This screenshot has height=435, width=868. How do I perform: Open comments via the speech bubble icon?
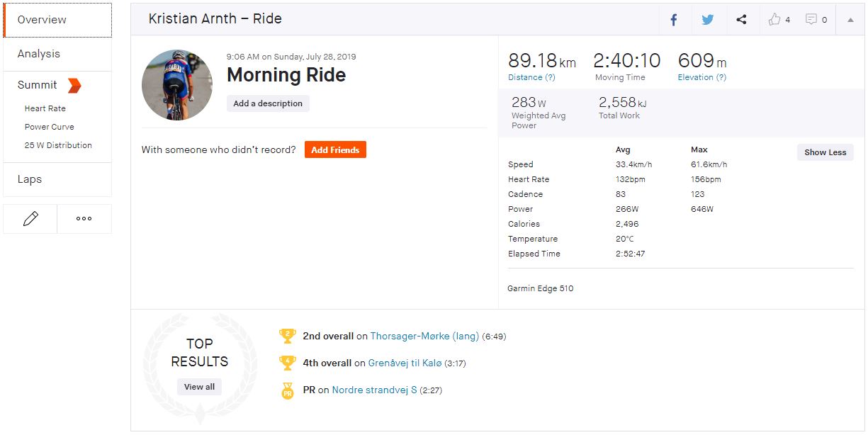(812, 20)
